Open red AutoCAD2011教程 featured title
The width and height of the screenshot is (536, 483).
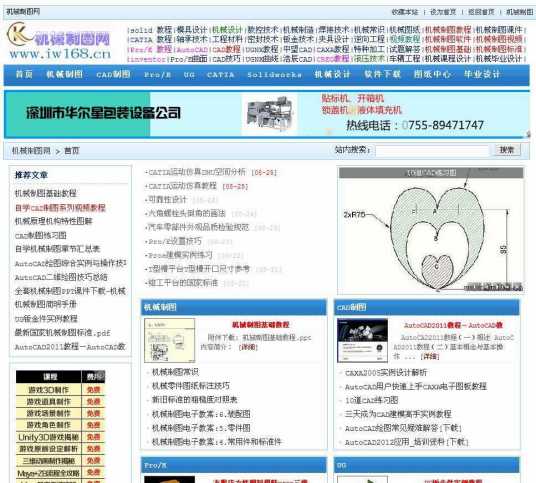[x=453, y=325]
